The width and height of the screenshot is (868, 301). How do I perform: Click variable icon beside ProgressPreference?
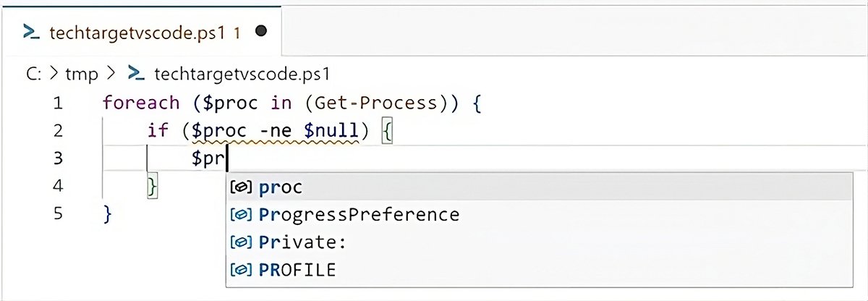(240, 215)
